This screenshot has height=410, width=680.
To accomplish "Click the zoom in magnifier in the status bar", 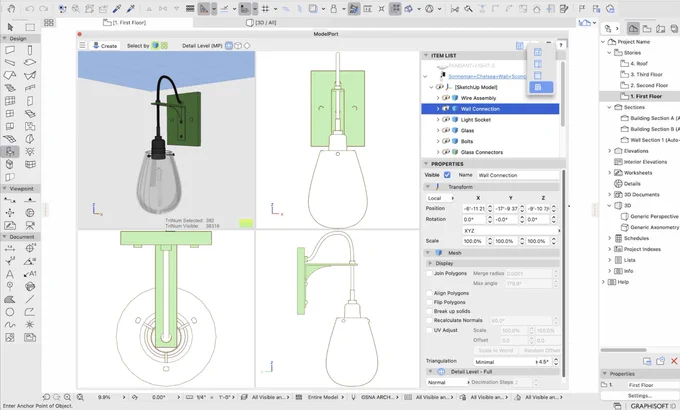I will pyautogui.click(x=67, y=397).
